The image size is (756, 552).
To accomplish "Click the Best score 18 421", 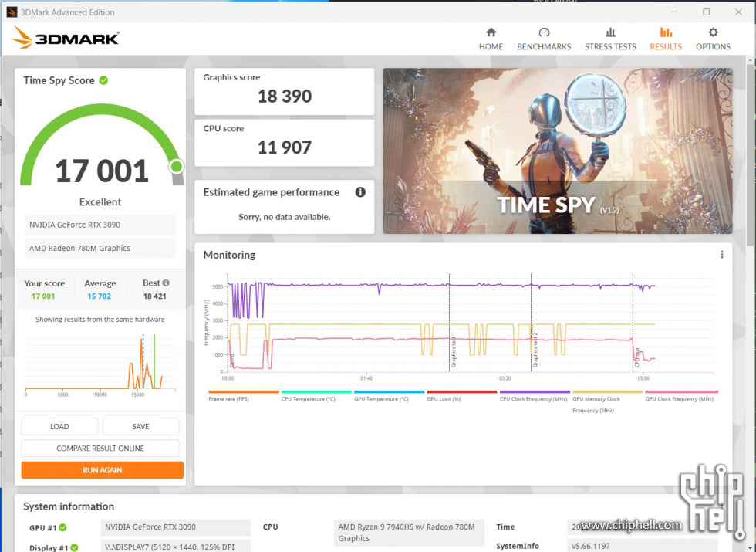I will [154, 296].
